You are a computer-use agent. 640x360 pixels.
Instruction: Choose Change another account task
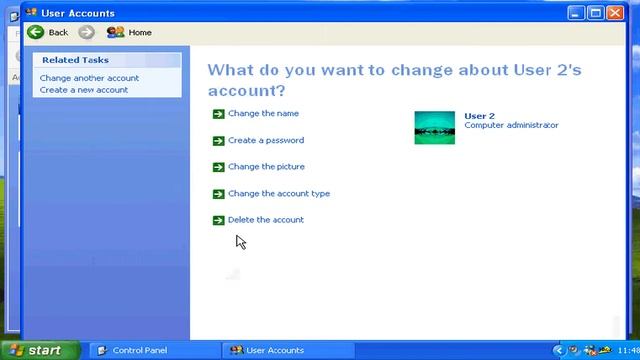89,78
